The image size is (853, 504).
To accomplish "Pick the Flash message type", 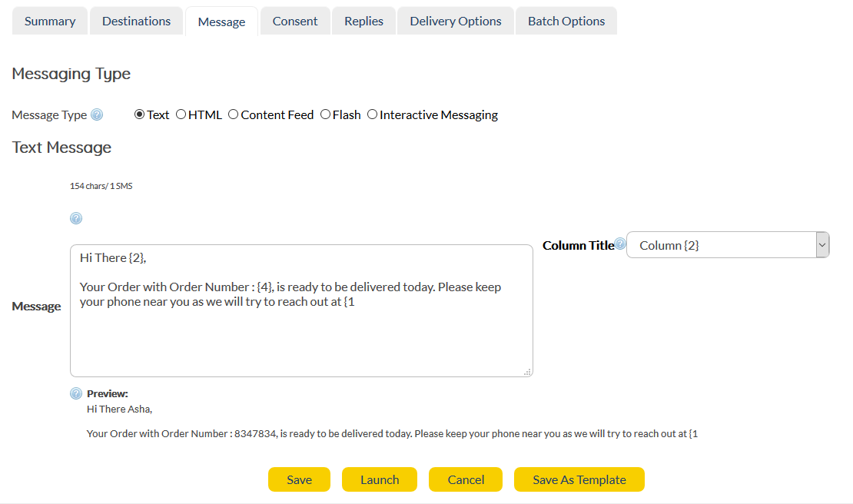I will pos(325,114).
